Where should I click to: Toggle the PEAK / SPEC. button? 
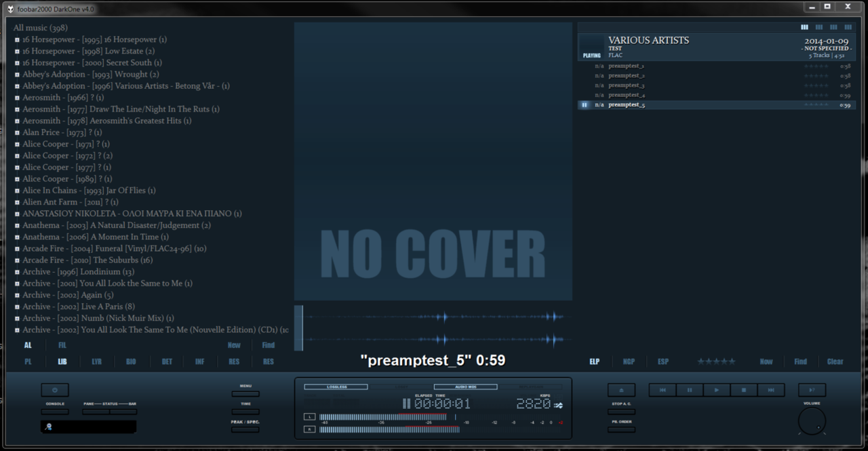(245, 429)
